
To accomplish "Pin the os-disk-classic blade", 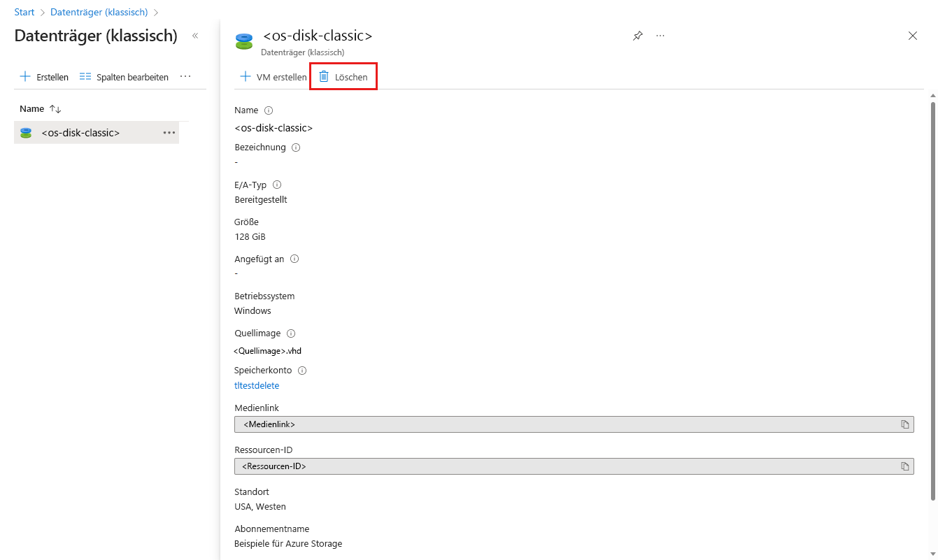I will [637, 36].
